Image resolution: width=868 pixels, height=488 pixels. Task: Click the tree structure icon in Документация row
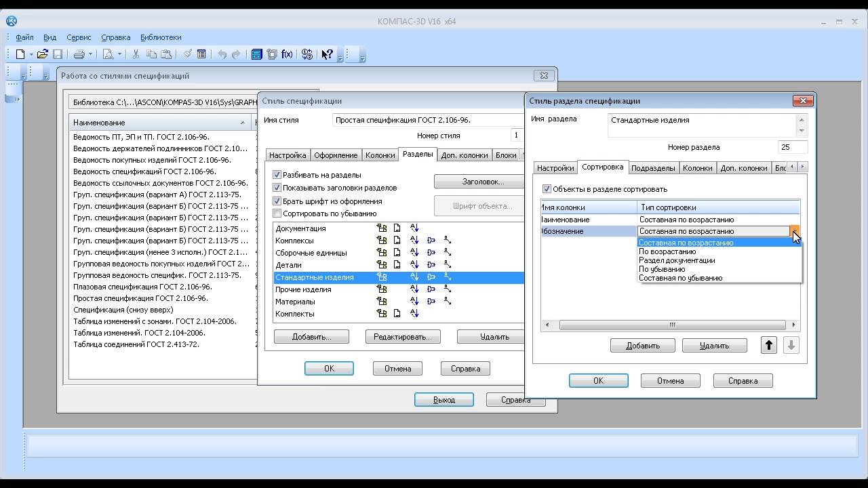click(382, 228)
